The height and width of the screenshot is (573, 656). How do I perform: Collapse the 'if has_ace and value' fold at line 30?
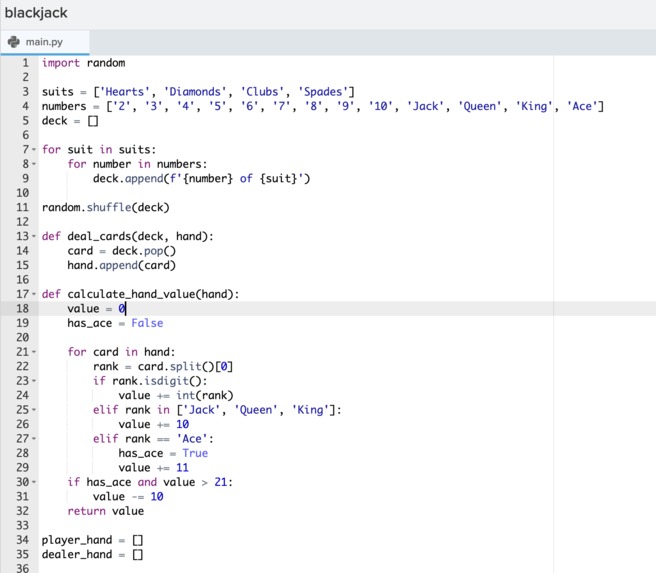tap(34, 482)
